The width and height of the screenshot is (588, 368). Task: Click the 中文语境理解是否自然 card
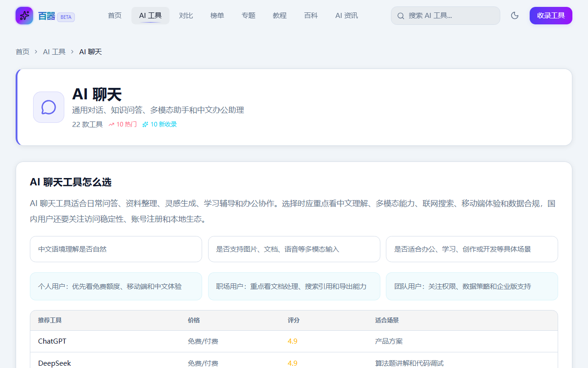click(116, 249)
